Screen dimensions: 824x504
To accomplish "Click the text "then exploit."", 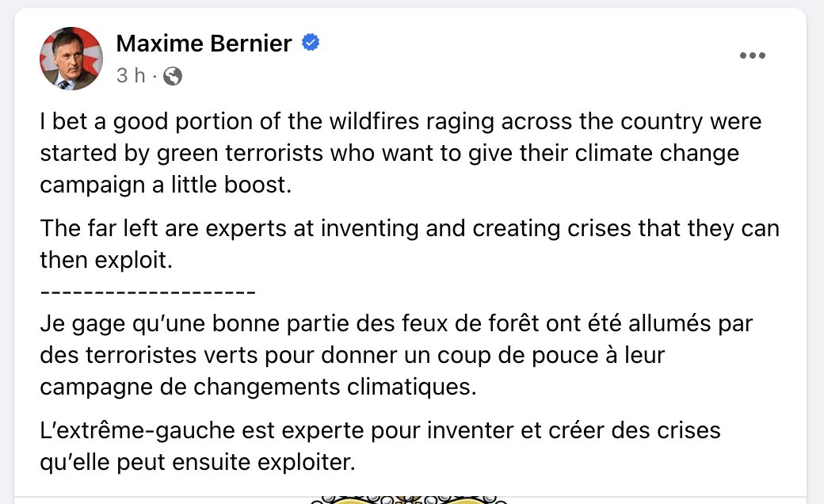I will (106, 260).
